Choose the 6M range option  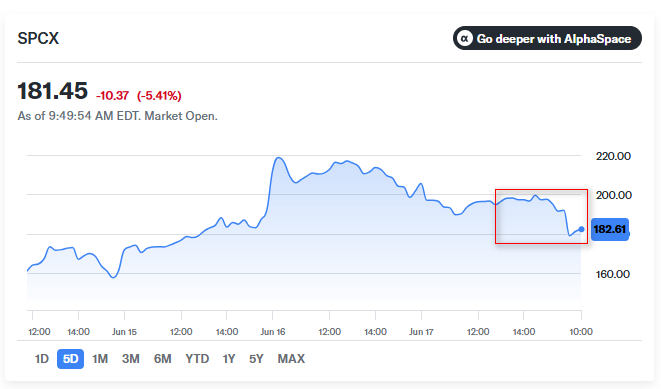[162, 359]
